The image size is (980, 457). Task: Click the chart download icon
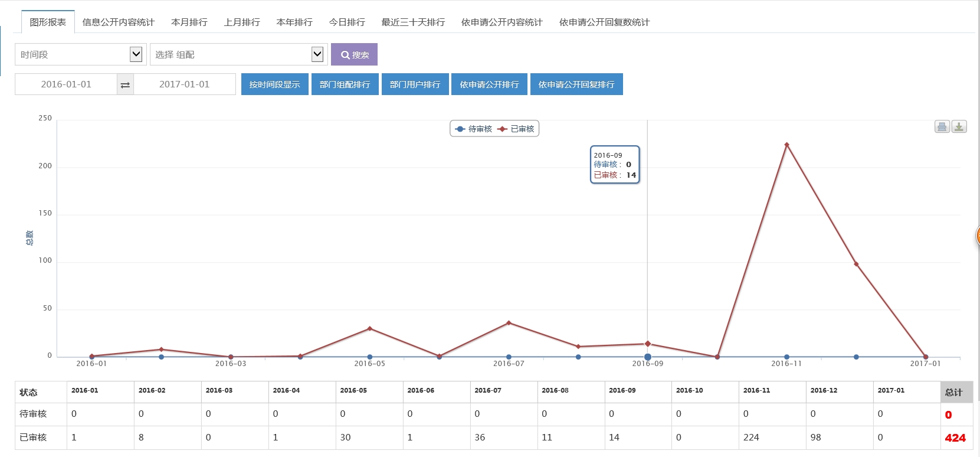[x=959, y=127]
